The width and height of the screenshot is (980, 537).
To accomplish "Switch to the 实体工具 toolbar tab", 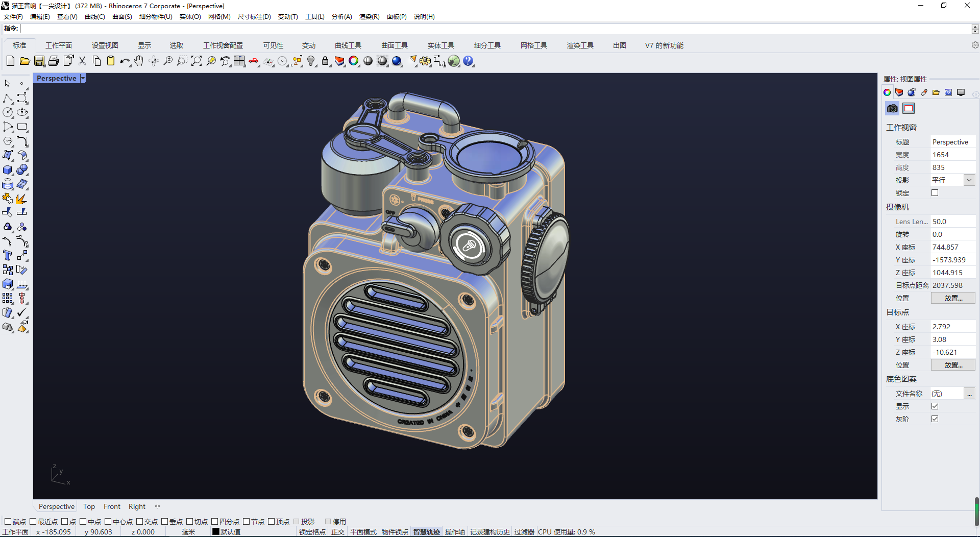I will [441, 45].
